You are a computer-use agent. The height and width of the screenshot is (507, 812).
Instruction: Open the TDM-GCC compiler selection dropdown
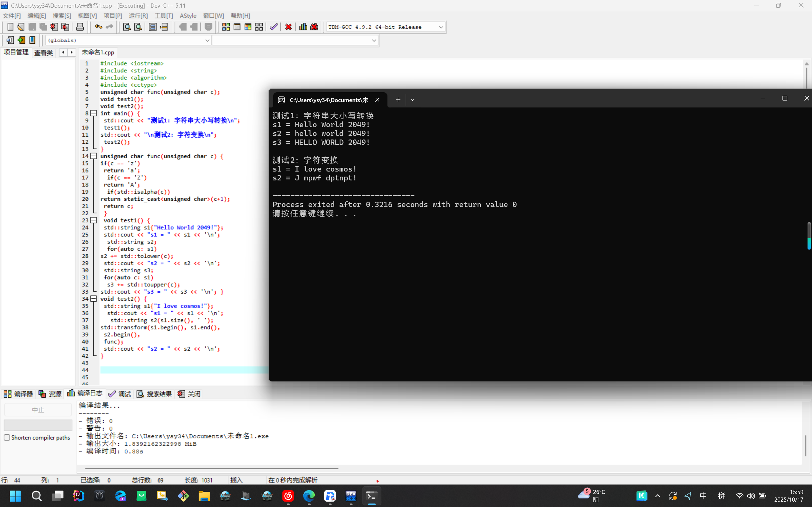(441, 27)
